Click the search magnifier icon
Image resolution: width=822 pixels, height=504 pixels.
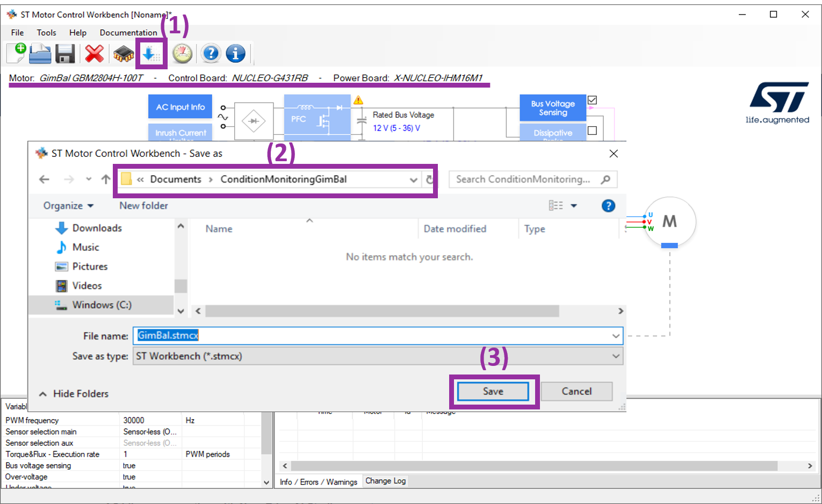(x=605, y=179)
